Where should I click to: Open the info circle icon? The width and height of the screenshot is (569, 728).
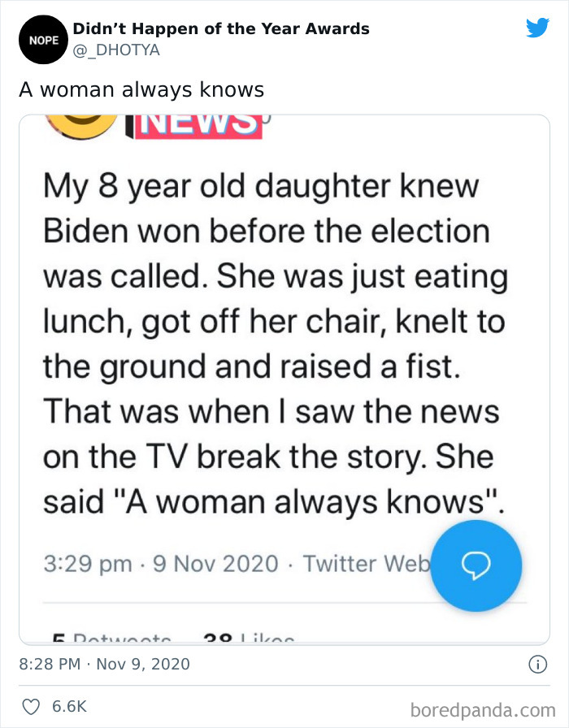pos(536,664)
